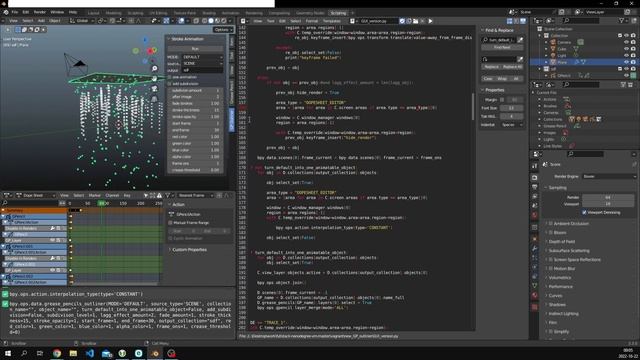The height and width of the screenshot is (360, 640).
Task: Hide the Camera object with its eye icon
Action: pos(627,42)
